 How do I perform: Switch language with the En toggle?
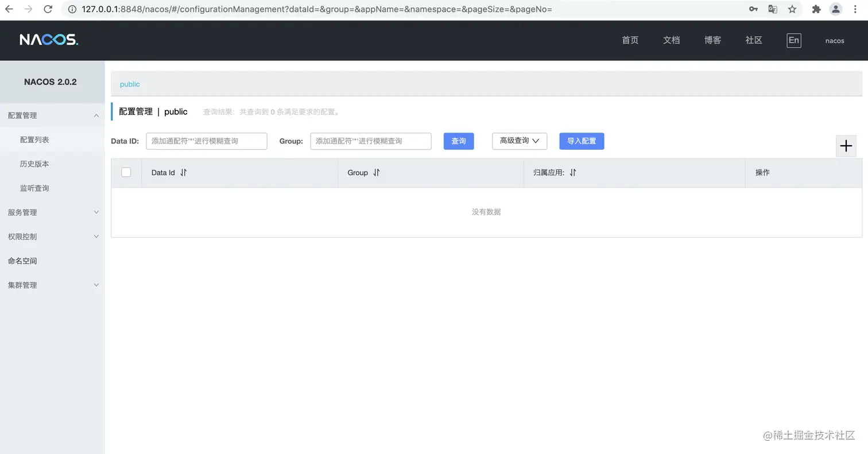point(794,40)
